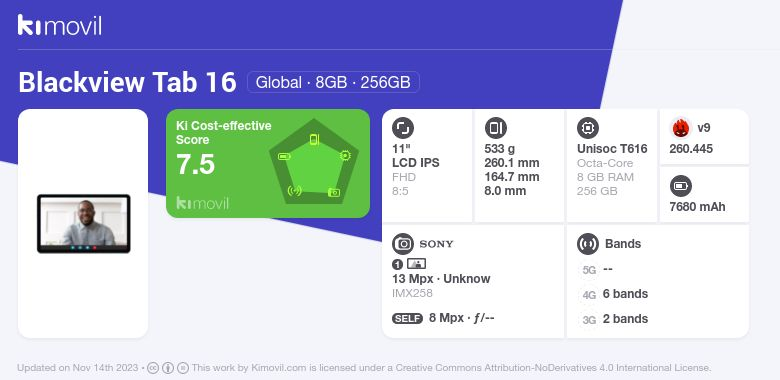Click the rear camera count badge icon
Viewport: 780px width, 380px height.
[397, 264]
